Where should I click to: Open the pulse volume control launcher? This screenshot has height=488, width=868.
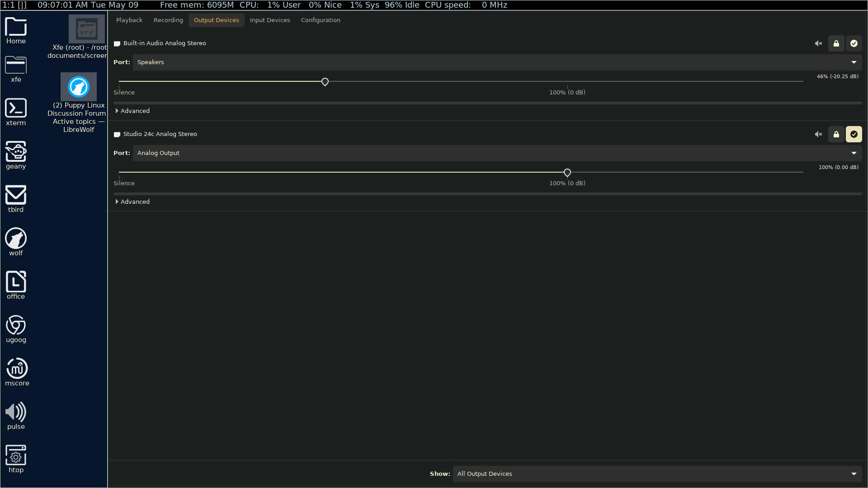[16, 416]
